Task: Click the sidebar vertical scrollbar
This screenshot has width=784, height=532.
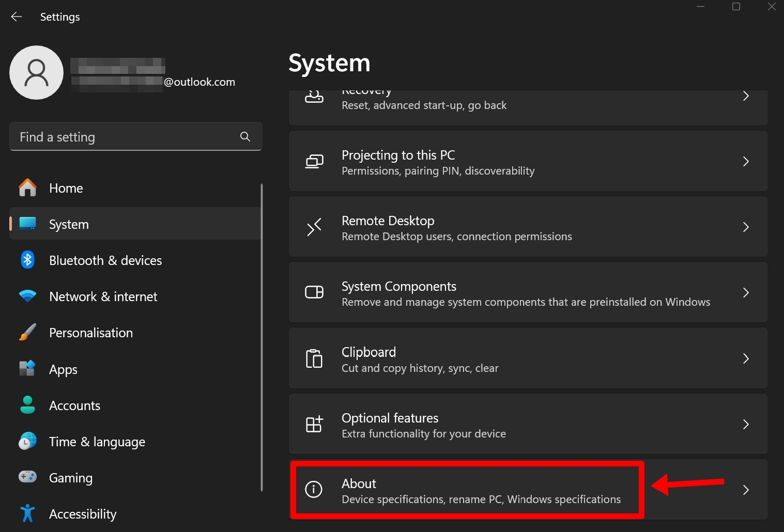Action: coord(262,337)
